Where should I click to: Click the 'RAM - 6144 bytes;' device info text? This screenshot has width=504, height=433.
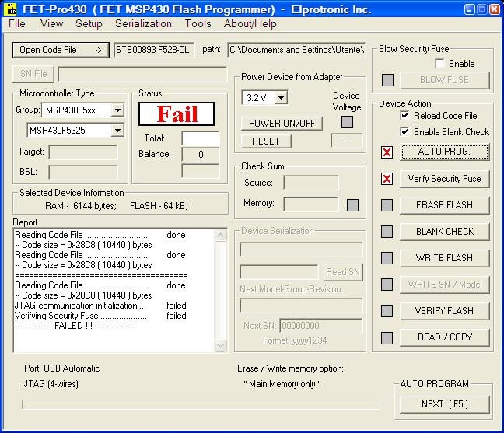(x=80, y=206)
